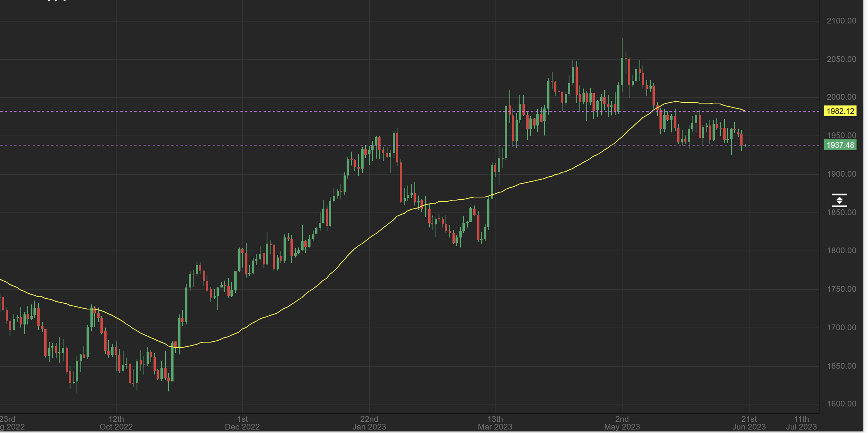Screen dimensions: 868x433
Task: Click the yellow 1982.12 price tag
Action: coord(840,111)
